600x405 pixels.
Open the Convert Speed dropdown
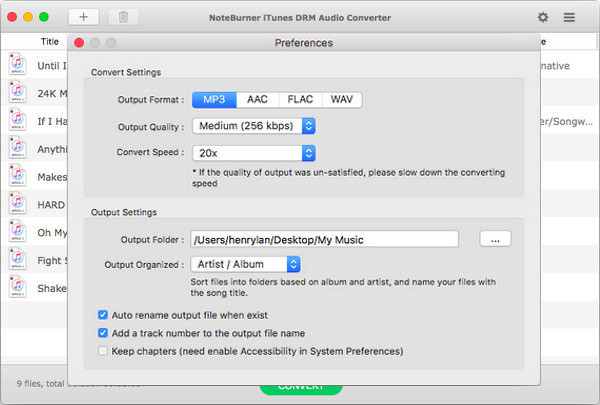pyautogui.click(x=254, y=153)
